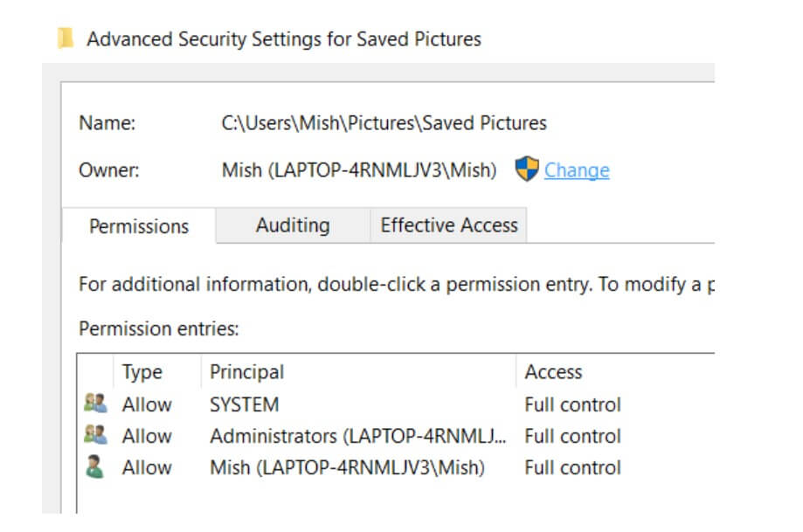Image resolution: width=803 pixels, height=532 pixels.
Task: Click the UAC shield icon beside Change
Action: [527, 169]
